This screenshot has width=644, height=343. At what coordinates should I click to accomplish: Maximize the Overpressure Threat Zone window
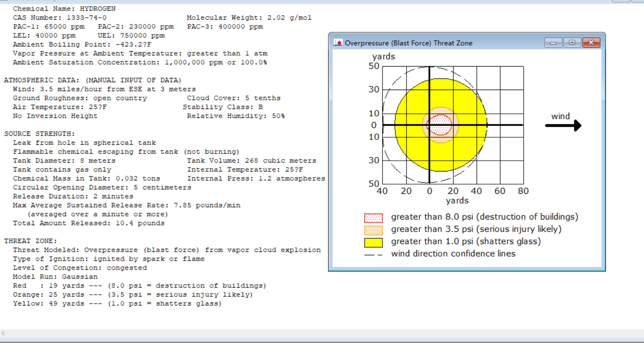(x=572, y=43)
